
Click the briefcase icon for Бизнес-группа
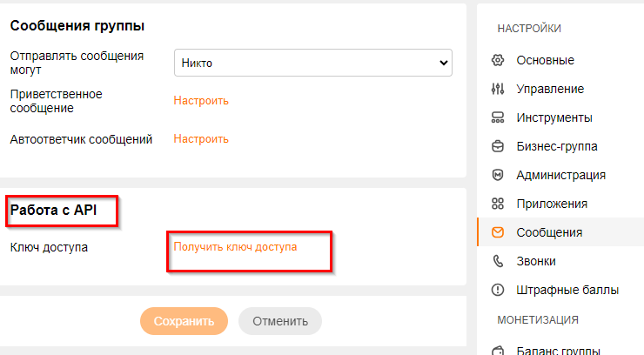pyautogui.click(x=498, y=146)
